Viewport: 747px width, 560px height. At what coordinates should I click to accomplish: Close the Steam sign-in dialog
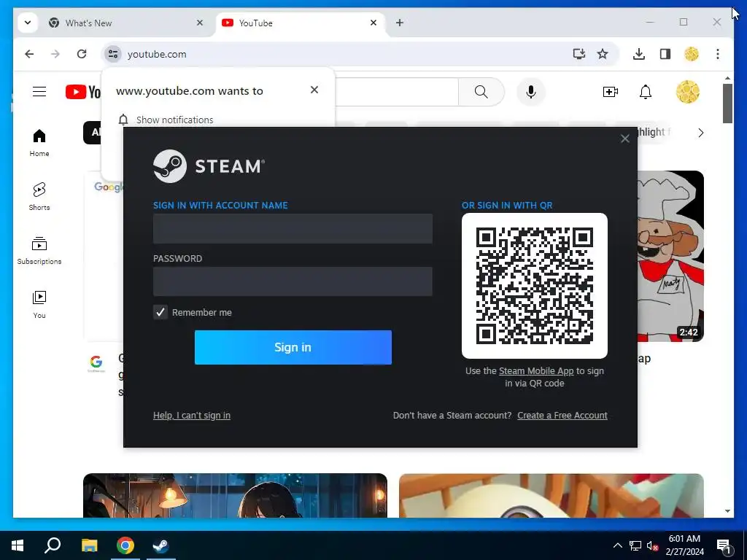click(x=625, y=139)
